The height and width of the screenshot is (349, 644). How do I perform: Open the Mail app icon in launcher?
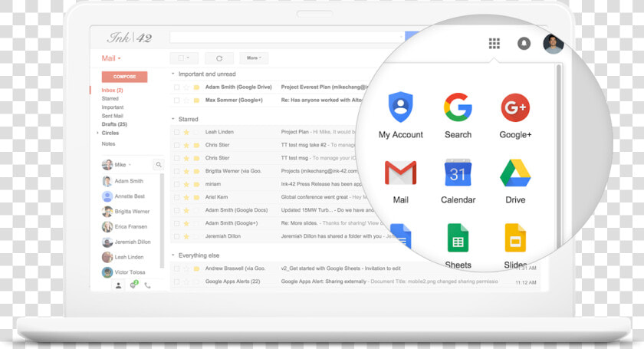(400, 173)
